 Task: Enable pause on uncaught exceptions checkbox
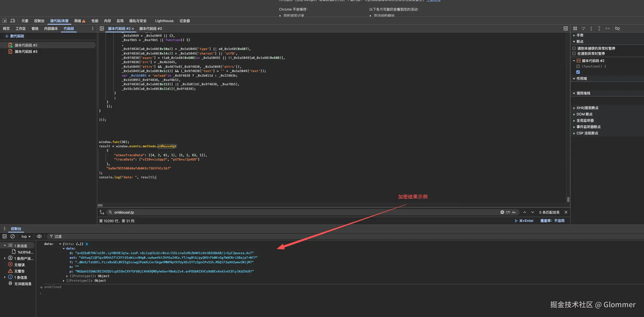click(x=574, y=48)
